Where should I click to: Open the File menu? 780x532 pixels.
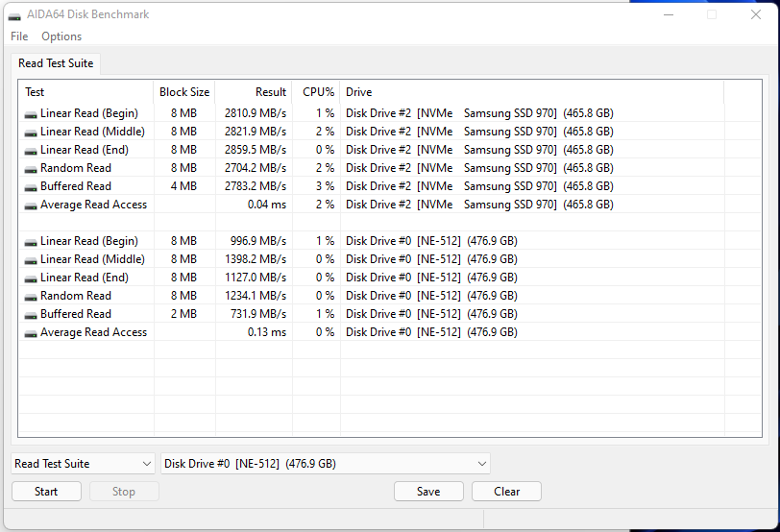click(19, 36)
